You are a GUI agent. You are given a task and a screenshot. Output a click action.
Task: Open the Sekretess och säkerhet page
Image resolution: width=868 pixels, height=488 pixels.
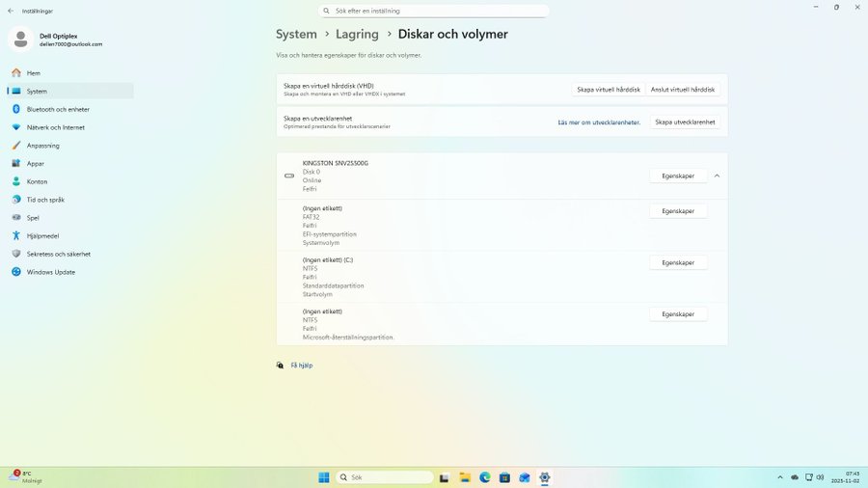(x=58, y=254)
